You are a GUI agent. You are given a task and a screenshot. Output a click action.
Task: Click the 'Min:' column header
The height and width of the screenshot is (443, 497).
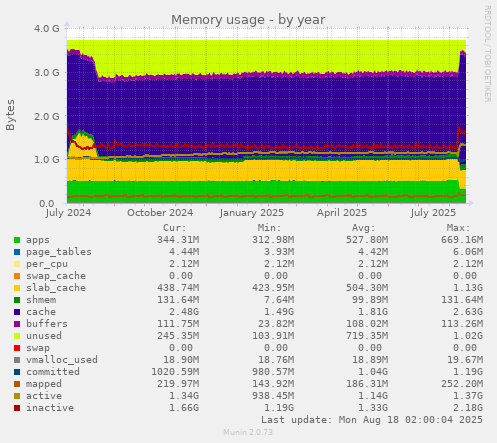(269, 228)
